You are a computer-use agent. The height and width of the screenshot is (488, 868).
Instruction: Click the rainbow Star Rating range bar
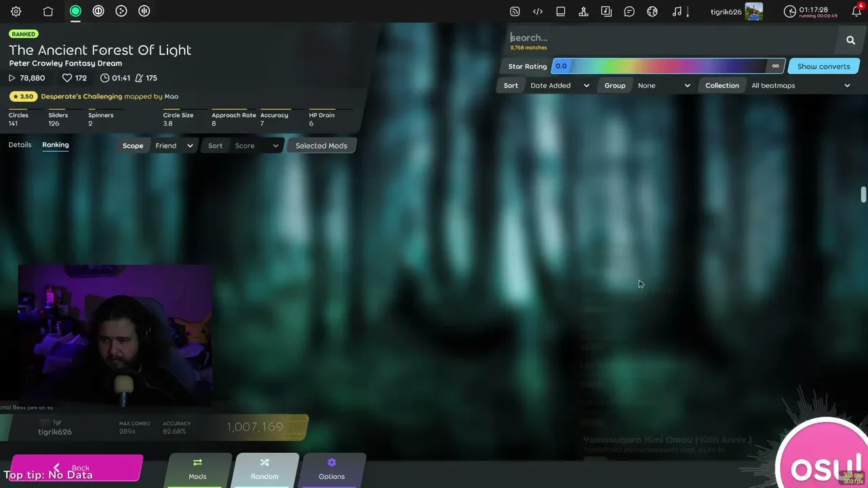tap(669, 66)
